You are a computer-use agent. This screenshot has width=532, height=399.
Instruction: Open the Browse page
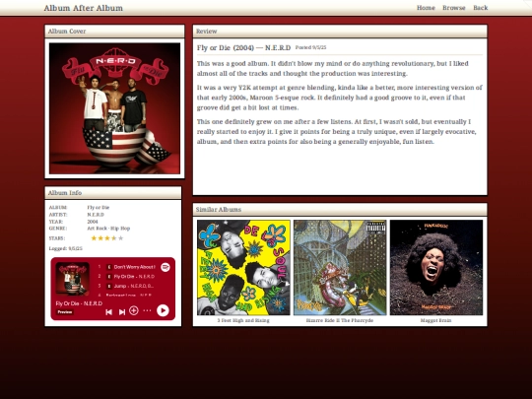pyautogui.click(x=454, y=8)
